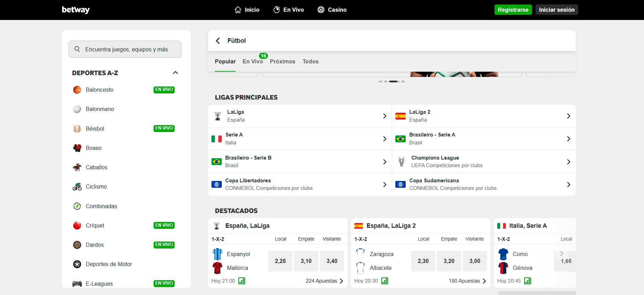644x295 pixels.
Task: Go back using the Fútbol arrow
Action: pyautogui.click(x=218, y=41)
